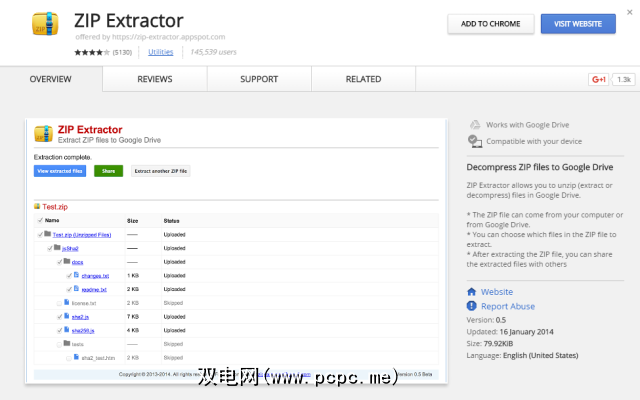Open the Related tab
640x400 pixels.
tap(363, 79)
